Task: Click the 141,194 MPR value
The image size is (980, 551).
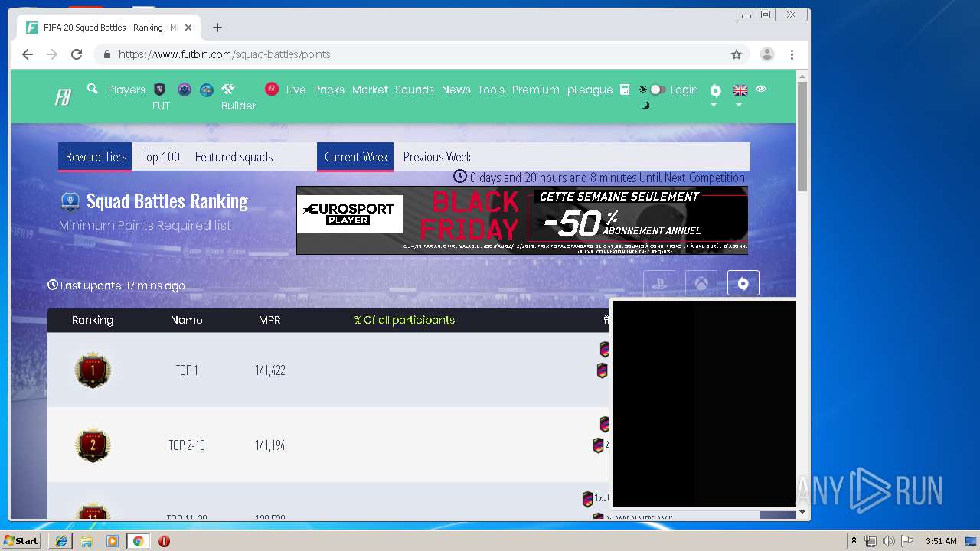Action: (270, 445)
